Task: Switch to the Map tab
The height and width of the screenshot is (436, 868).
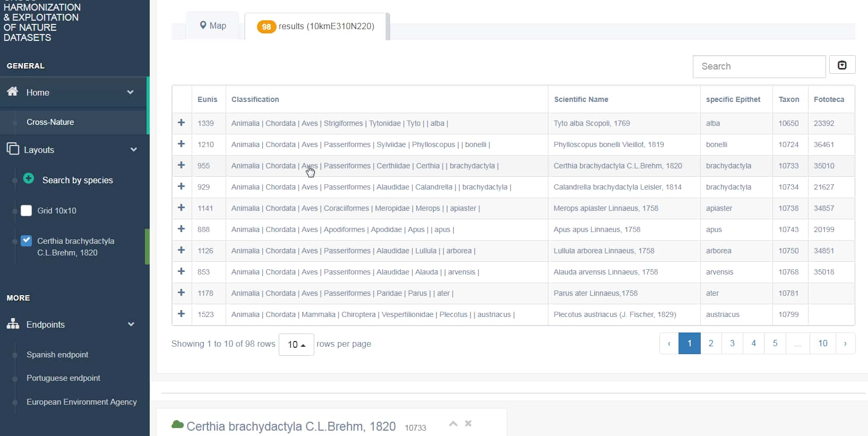Action: [212, 25]
